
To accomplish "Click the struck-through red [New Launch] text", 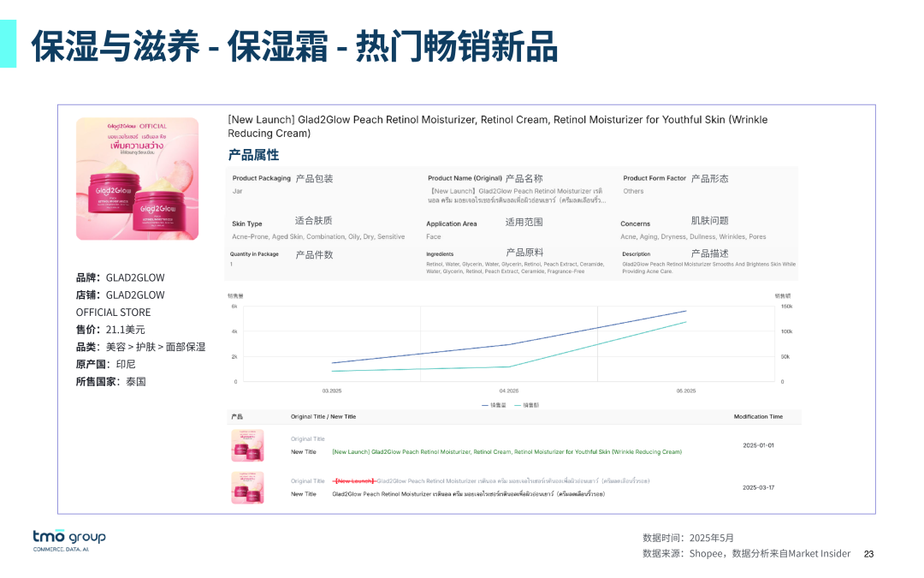I will pyautogui.click(x=355, y=481).
